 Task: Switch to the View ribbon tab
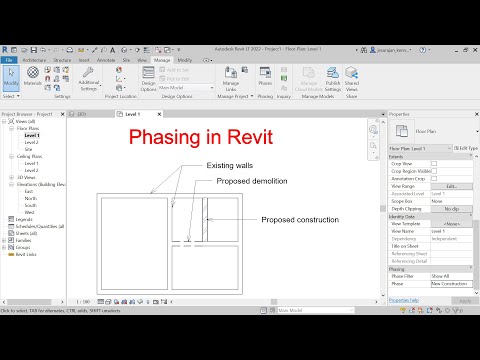142,60
